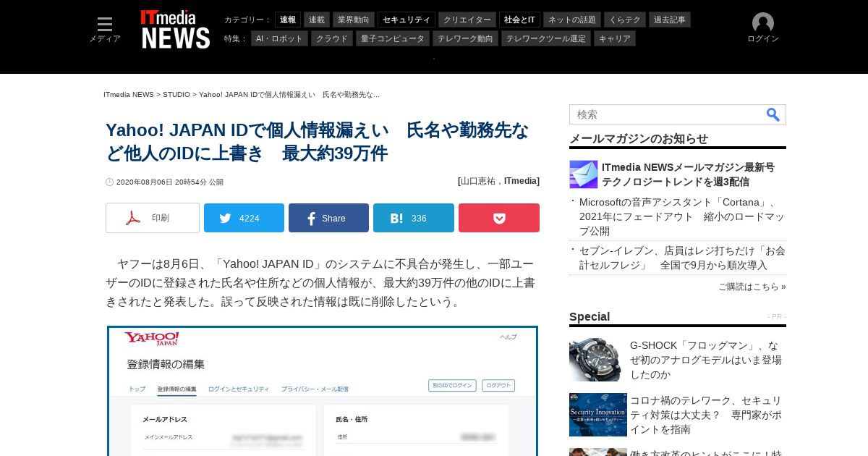Select the セキュリティ category tab
The image size is (868, 456).
coord(407,20)
